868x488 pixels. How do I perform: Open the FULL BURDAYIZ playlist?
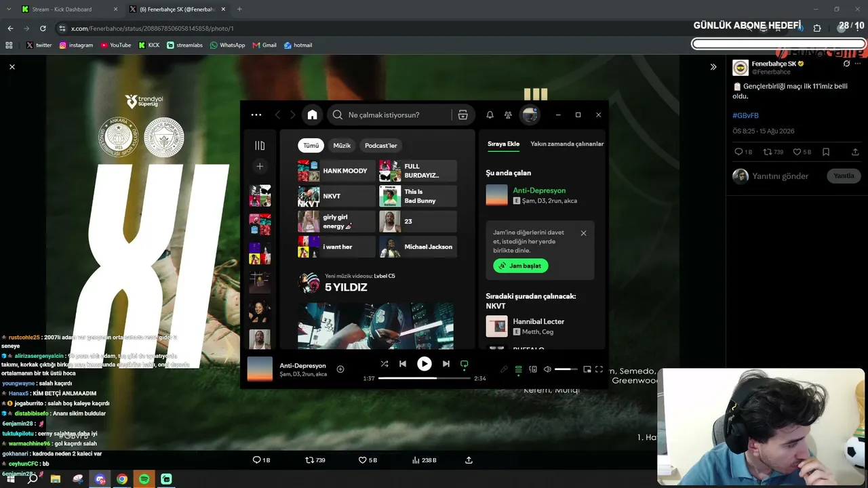pyautogui.click(x=418, y=171)
